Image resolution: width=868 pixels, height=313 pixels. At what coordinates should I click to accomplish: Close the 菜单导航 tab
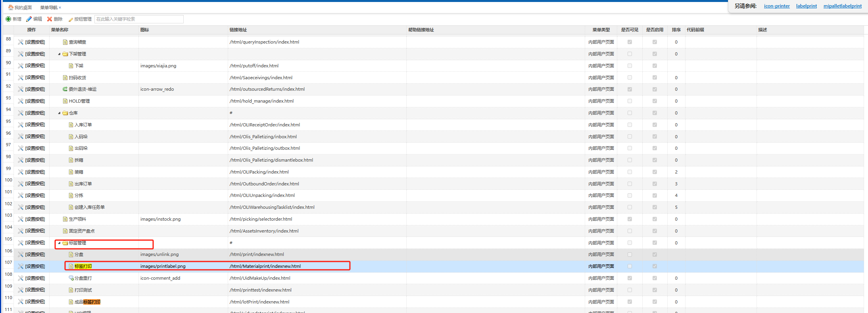(60, 8)
